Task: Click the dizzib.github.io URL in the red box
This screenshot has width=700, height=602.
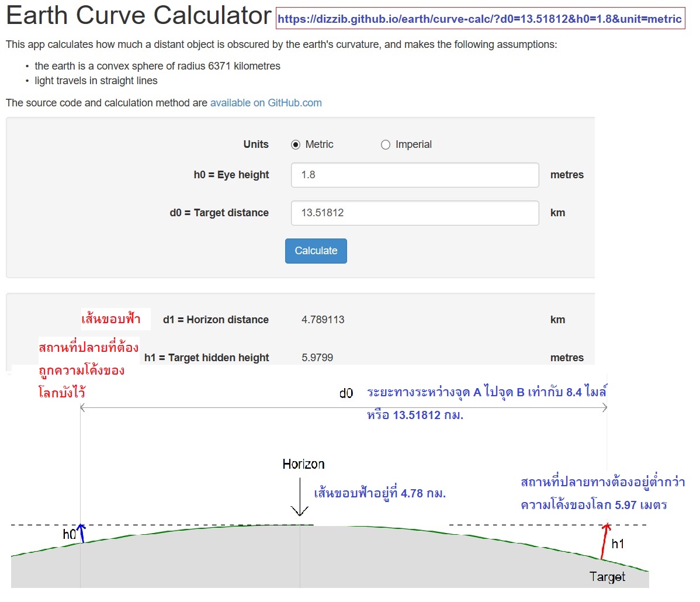Action: point(479,19)
